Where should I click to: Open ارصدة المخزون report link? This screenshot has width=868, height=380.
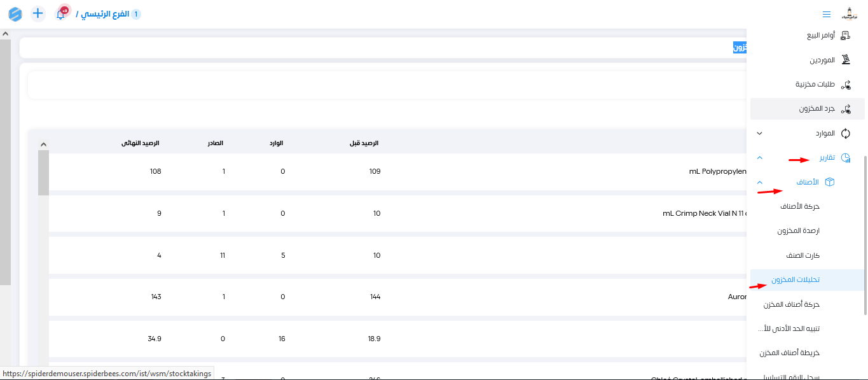[798, 231]
